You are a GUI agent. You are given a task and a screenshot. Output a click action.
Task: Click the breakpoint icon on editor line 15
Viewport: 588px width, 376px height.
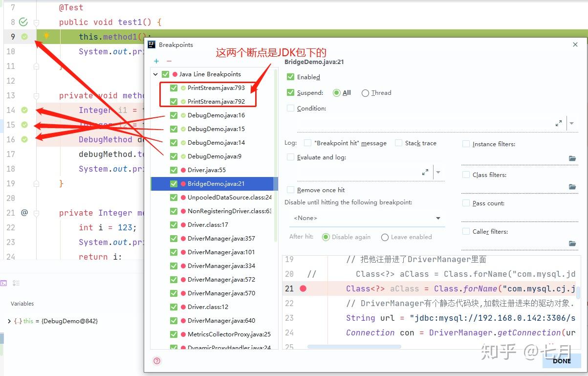click(x=24, y=125)
